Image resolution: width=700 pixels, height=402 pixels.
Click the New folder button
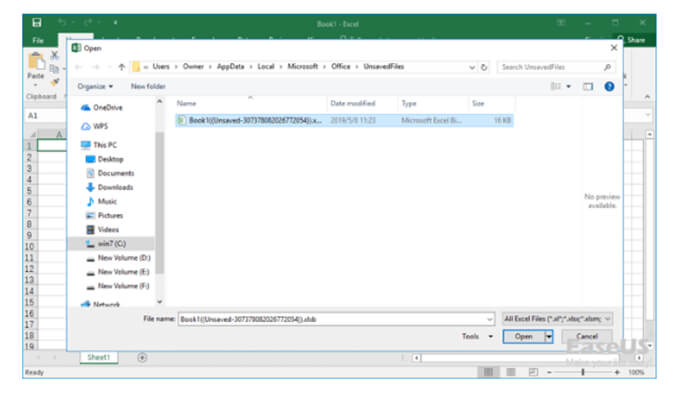point(148,86)
